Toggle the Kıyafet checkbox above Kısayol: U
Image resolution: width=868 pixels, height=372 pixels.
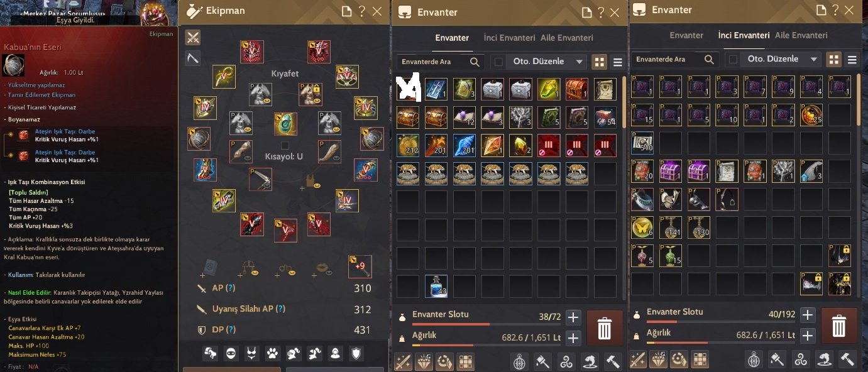[285, 145]
